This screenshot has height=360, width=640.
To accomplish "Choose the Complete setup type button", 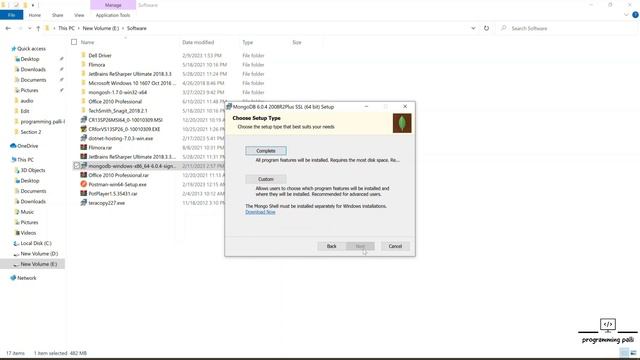I will click(x=266, y=151).
